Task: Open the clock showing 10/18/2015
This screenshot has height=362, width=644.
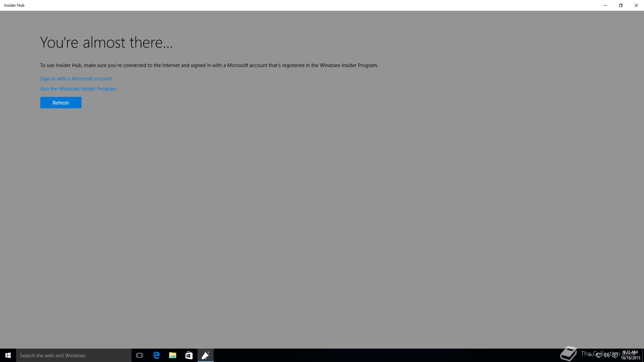Action: [630, 355]
